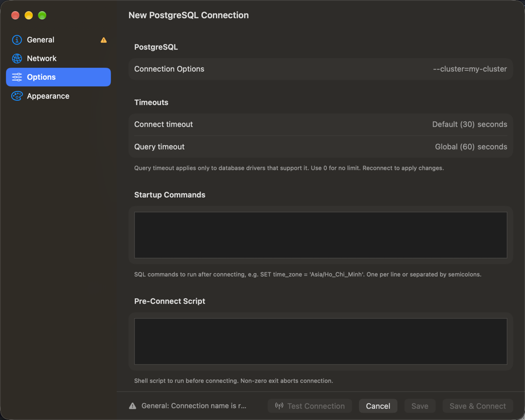Click the Network globe icon
Viewport: 525px width, 420px height.
(x=17, y=58)
